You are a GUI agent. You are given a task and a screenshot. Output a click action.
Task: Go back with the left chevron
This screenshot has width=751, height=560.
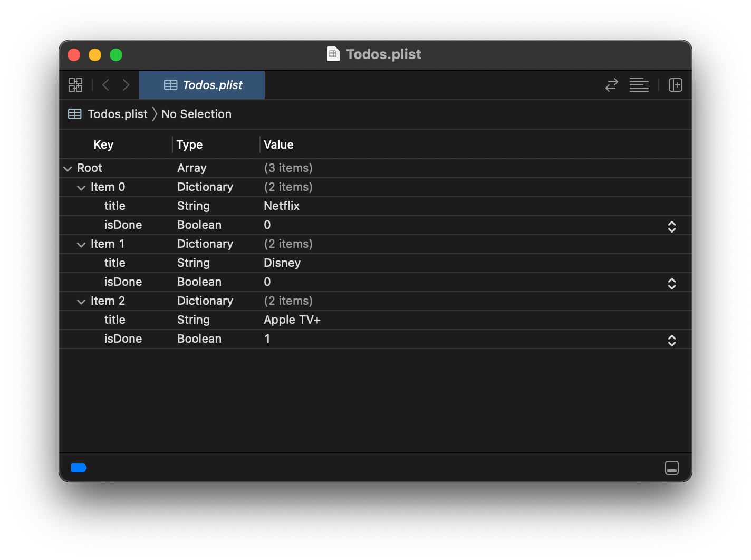(106, 85)
